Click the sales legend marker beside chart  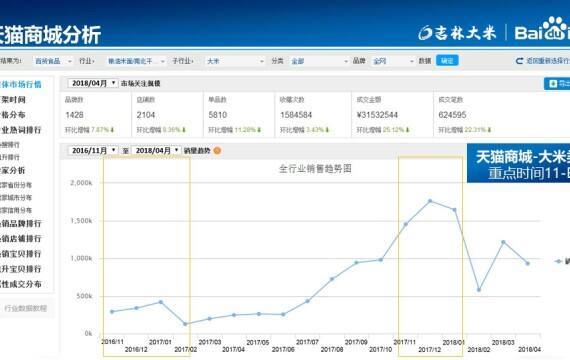559,261
